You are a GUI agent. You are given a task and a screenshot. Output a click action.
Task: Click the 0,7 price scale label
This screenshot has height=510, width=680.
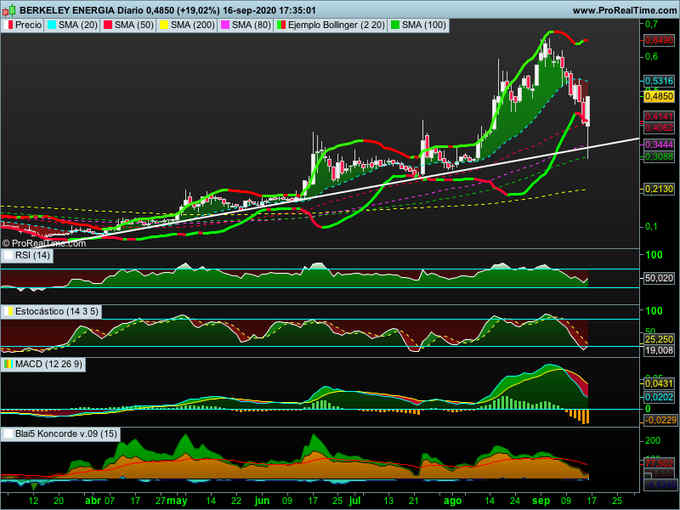[651, 24]
